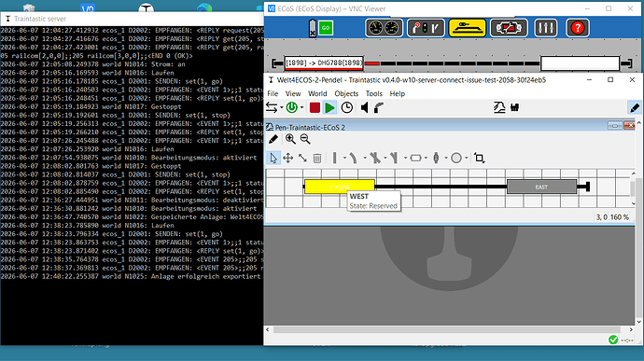Select the turnout tool

[x=394, y=158]
